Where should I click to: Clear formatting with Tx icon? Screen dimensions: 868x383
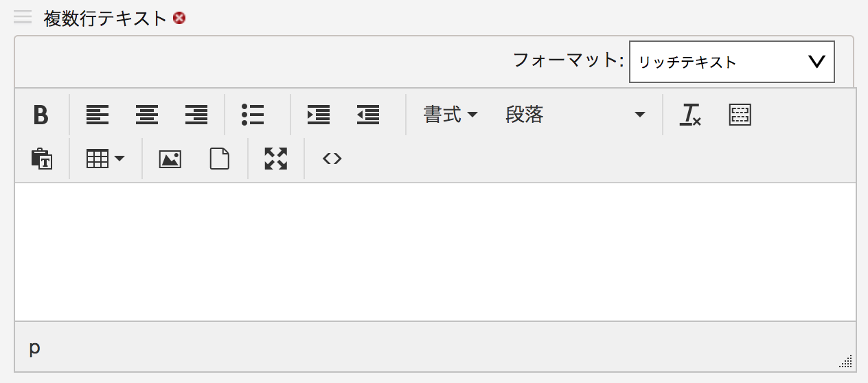click(690, 115)
